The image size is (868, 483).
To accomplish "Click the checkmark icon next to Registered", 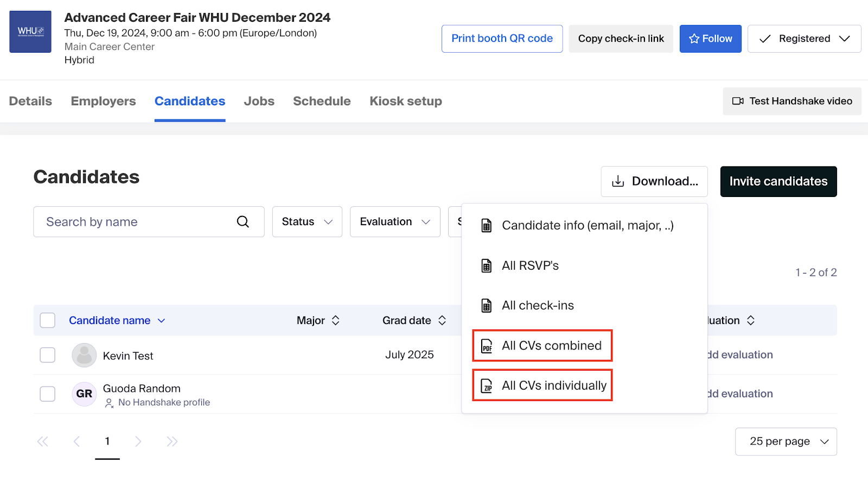I will 765,39.
